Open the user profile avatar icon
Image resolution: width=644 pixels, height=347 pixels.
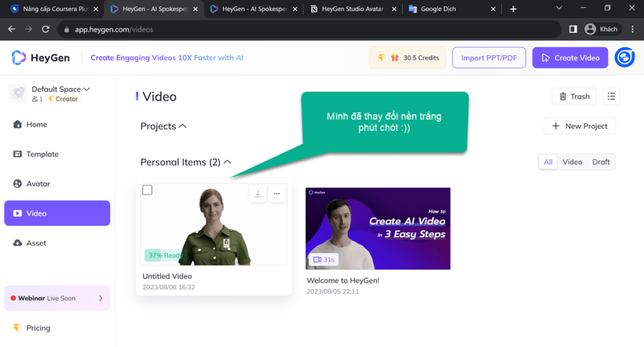[625, 57]
